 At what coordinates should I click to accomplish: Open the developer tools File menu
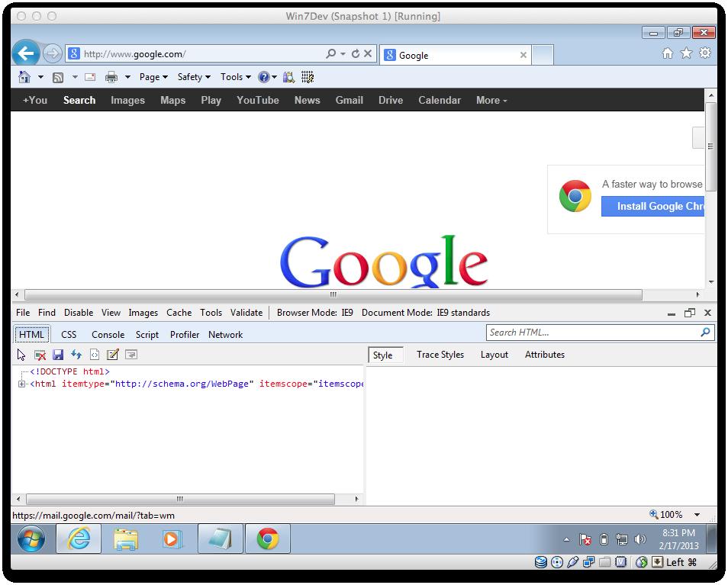23,313
